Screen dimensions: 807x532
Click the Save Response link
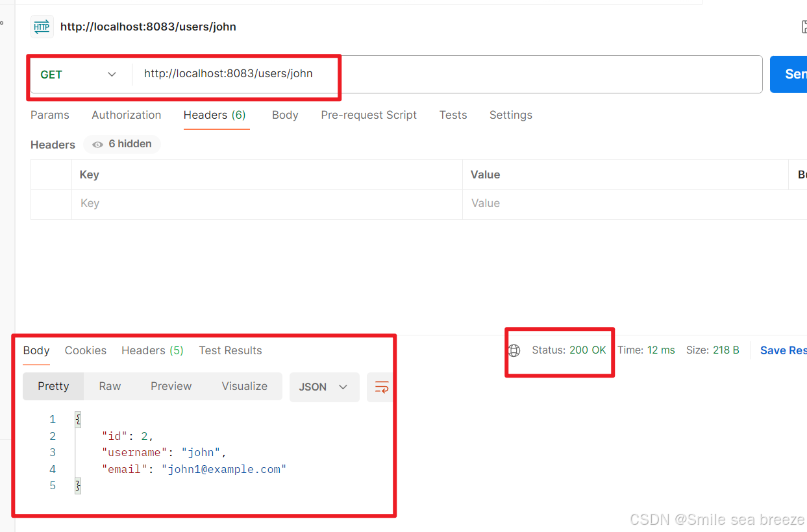784,350
